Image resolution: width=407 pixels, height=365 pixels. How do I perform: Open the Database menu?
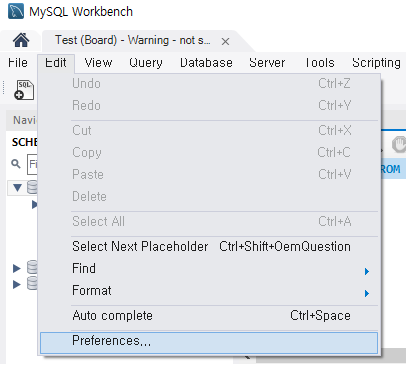206,63
